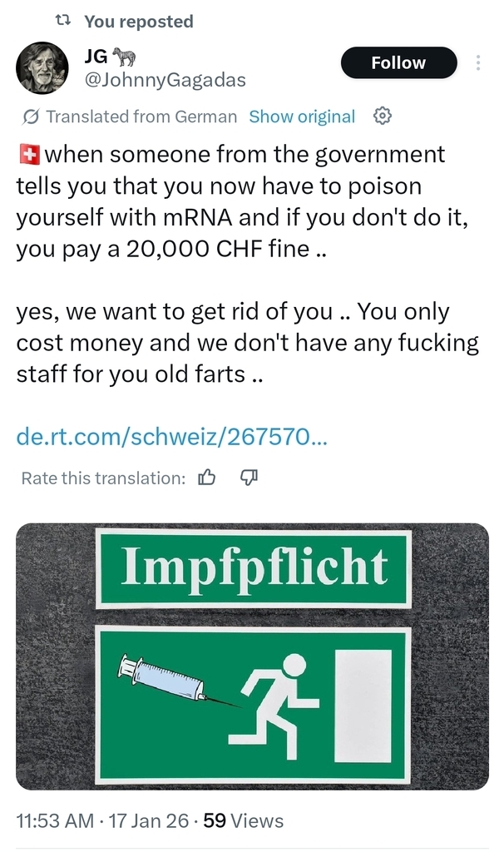Viewport: 504px width, 852px height.
Task: Show original German post text
Action: [302, 116]
